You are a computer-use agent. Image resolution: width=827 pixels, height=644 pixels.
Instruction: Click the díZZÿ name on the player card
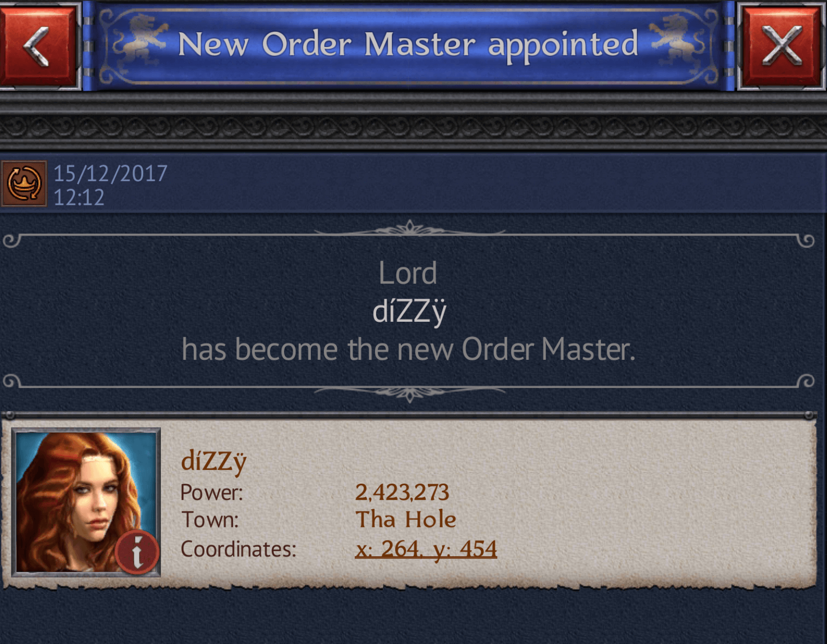213,462
